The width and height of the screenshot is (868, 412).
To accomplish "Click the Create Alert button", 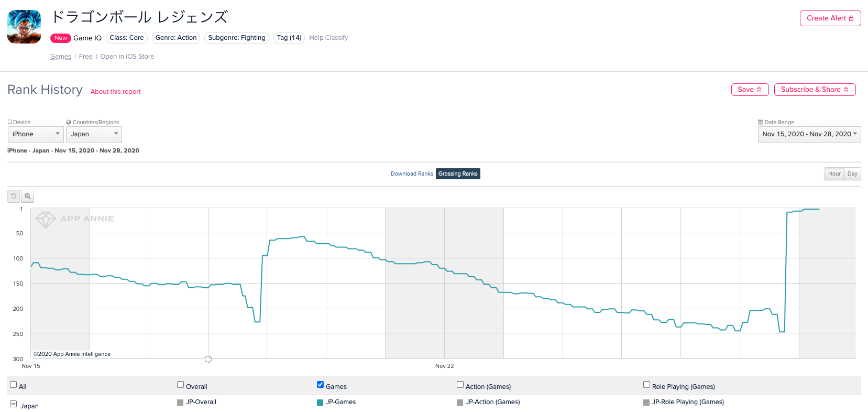I will (x=830, y=18).
